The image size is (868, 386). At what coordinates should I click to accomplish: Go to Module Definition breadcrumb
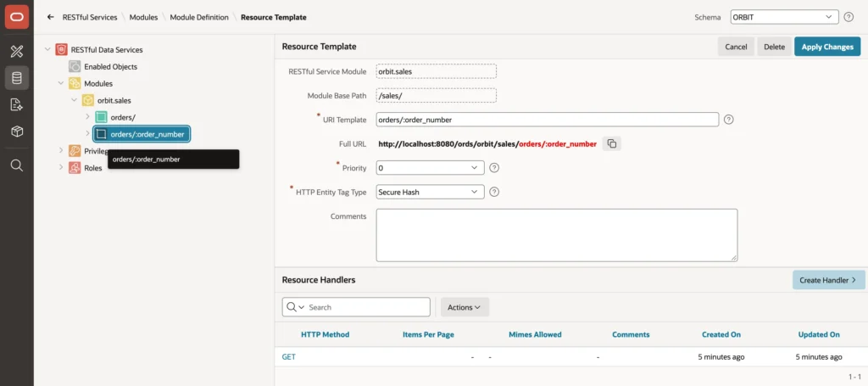(199, 17)
